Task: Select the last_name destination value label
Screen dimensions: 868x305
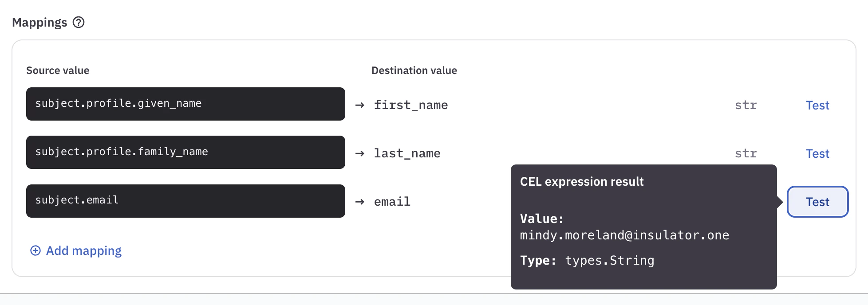Action: point(407,153)
